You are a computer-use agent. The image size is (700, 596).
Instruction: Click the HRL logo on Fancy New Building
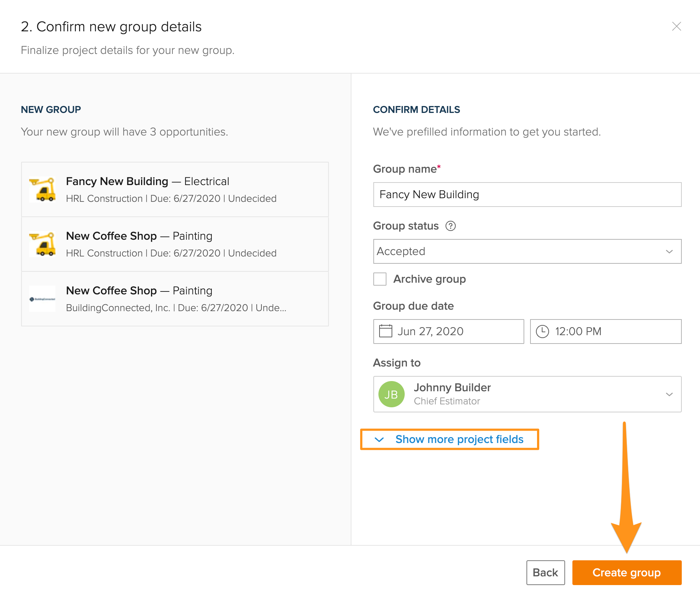tap(43, 189)
